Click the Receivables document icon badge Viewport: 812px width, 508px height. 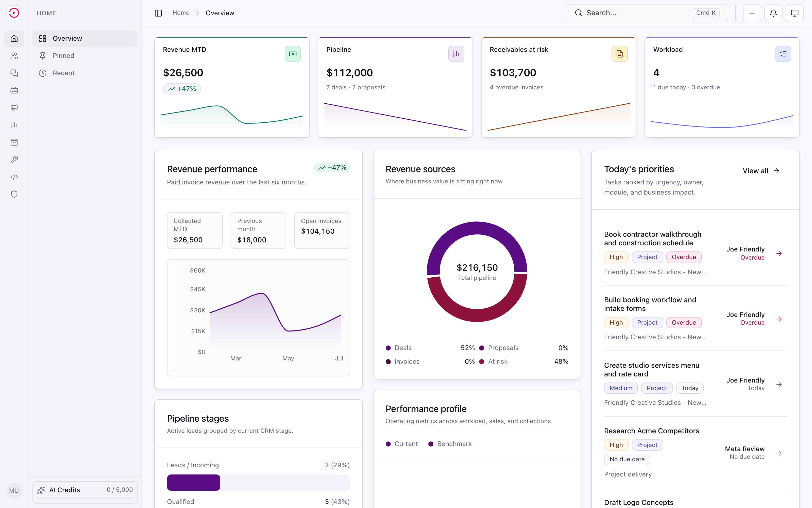click(619, 54)
